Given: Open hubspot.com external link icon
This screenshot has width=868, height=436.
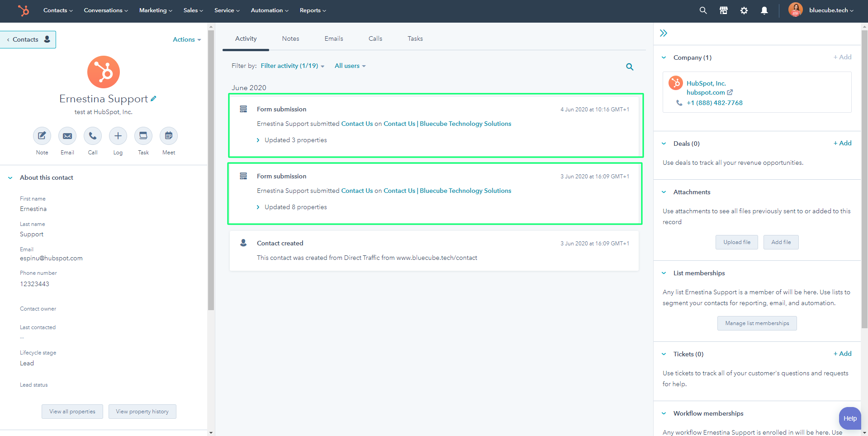Looking at the screenshot, I should (x=730, y=92).
